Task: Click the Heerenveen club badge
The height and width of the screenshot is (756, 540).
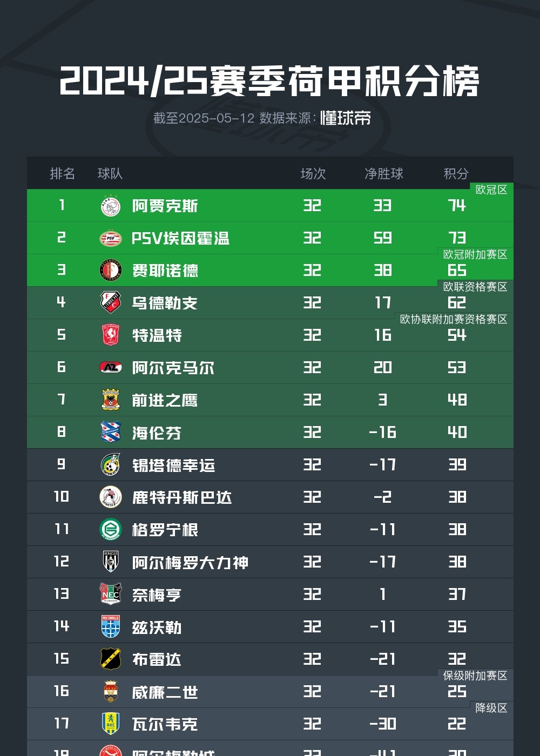Action: [111, 432]
